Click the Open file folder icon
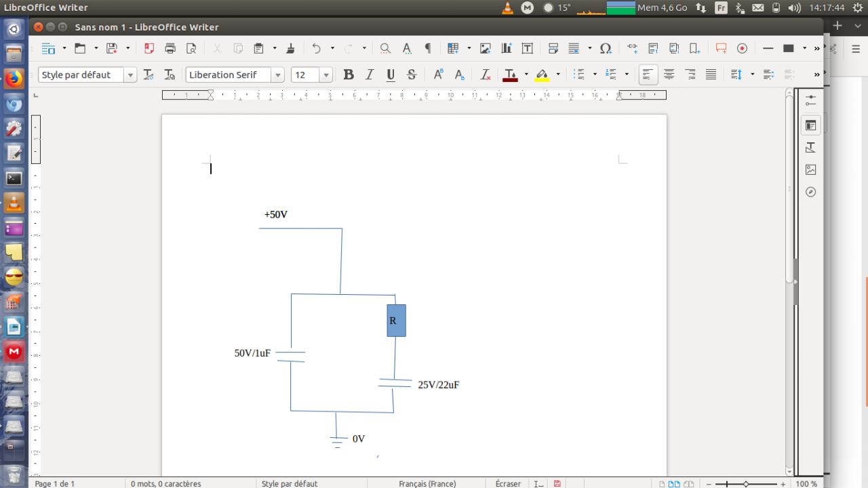This screenshot has width=868, height=488. point(80,48)
